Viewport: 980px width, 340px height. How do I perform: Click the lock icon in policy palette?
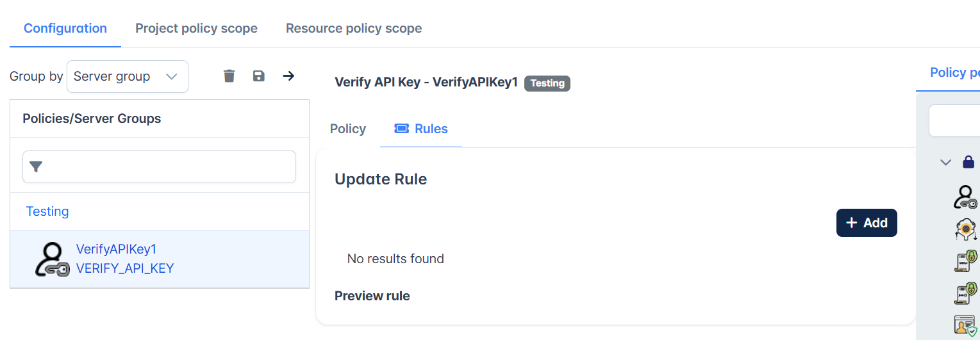click(968, 162)
